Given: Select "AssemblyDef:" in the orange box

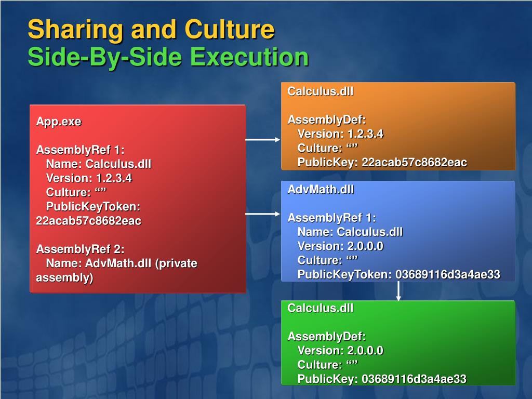Looking at the screenshot, I should click(327, 120).
